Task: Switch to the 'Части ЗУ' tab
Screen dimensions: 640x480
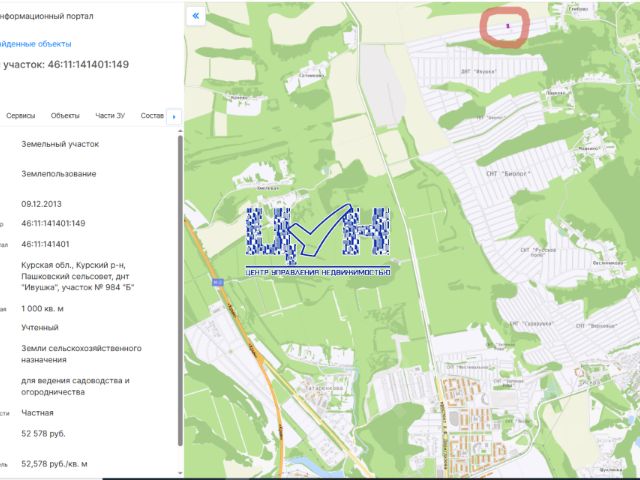Action: [x=110, y=116]
